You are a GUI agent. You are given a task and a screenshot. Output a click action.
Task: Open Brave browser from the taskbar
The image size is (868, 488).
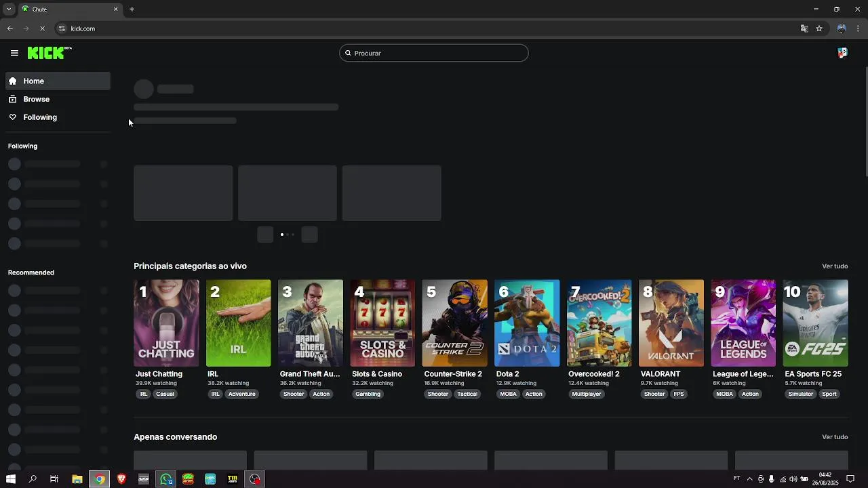[x=121, y=479]
